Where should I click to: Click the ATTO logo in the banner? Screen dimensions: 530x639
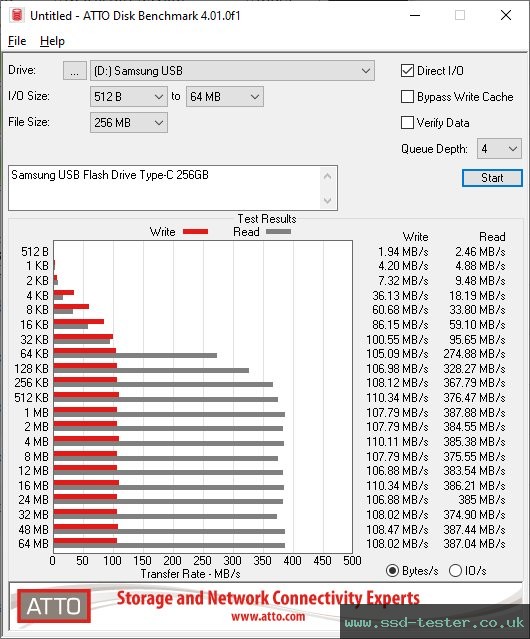click(x=53, y=606)
